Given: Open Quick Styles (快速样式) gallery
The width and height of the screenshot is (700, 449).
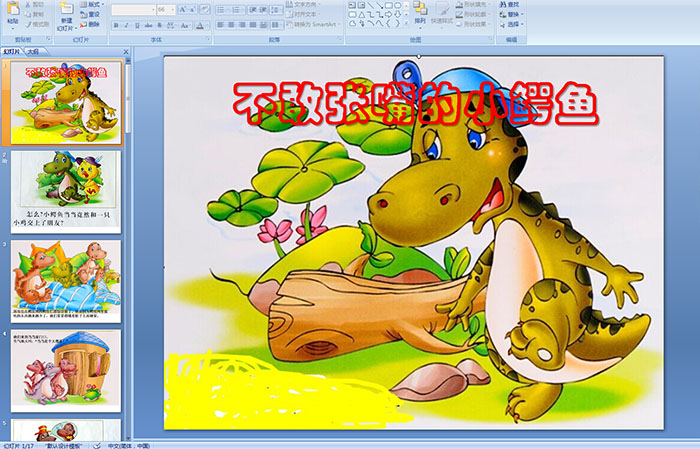Looking at the screenshot, I should (442, 15).
